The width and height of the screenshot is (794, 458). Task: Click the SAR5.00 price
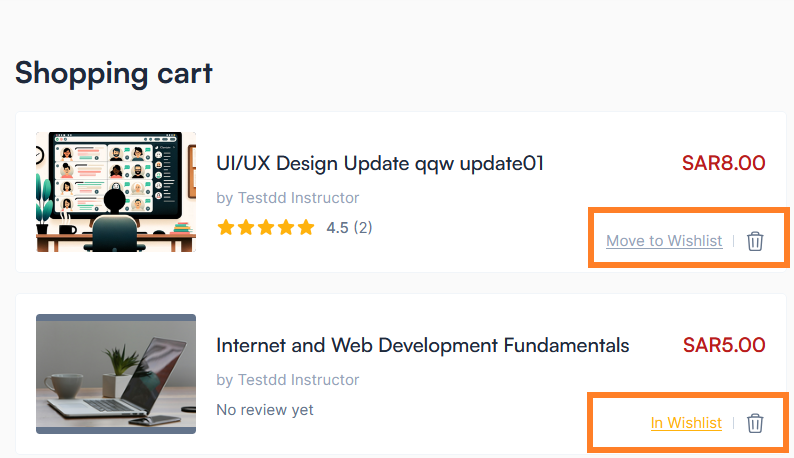coord(724,345)
